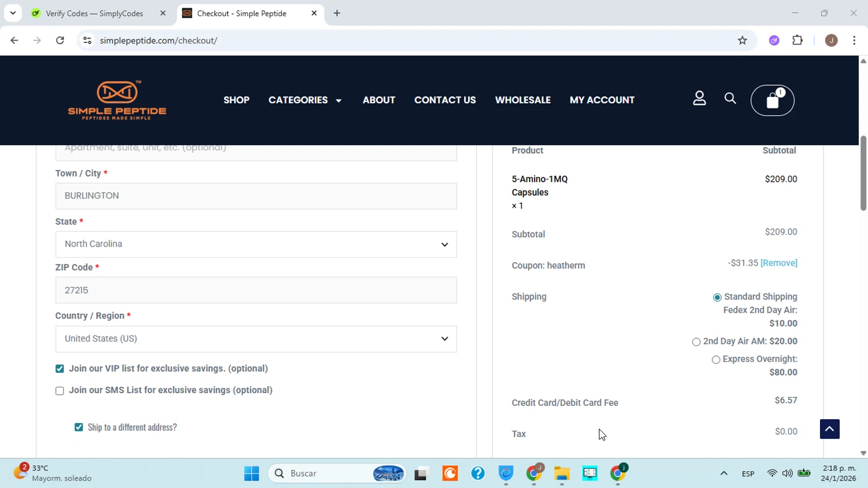Screen dimensions: 868x488
Task: Open the Chrome three-dot menu
Action: [854, 41]
